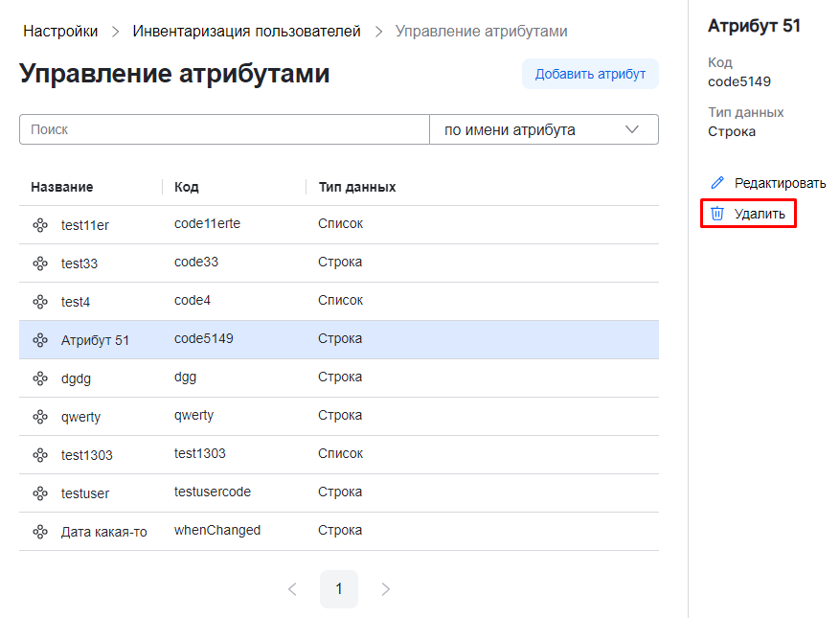Screen dimensions: 840x618
Task: Sort by the Название column header
Action: click(62, 187)
